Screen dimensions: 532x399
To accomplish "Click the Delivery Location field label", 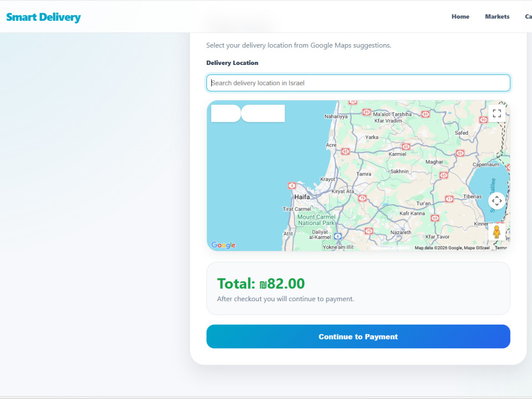I will pos(232,63).
